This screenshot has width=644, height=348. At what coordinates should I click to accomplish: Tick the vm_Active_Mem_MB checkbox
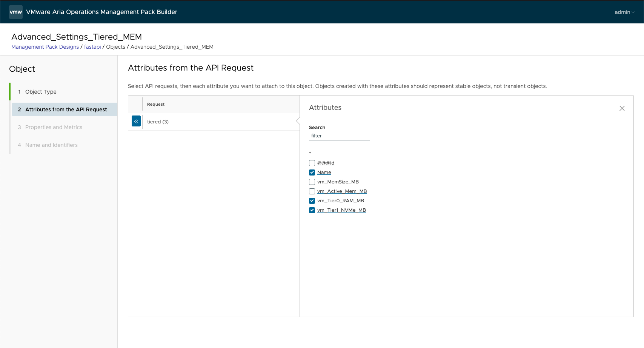312,191
